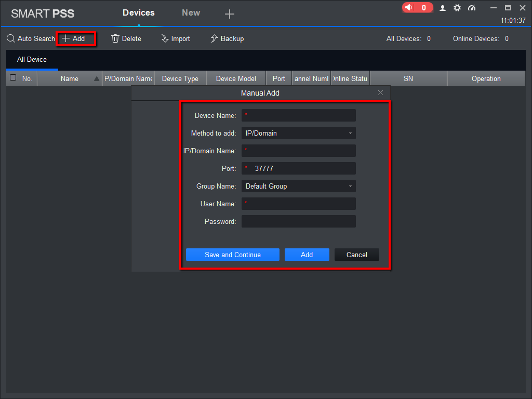This screenshot has width=532, height=399.
Task: Click the Backup toolbar button
Action: (227, 38)
